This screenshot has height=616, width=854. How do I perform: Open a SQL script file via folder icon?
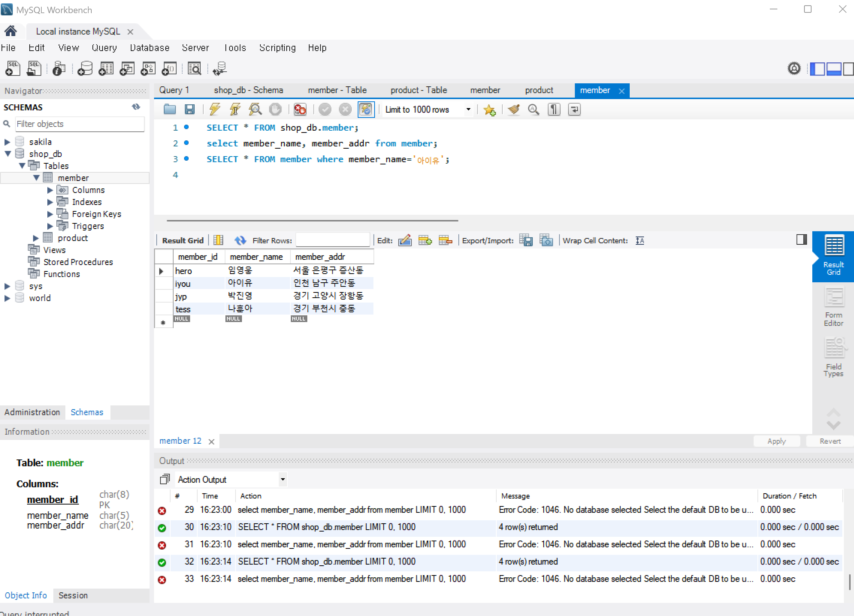coord(170,110)
